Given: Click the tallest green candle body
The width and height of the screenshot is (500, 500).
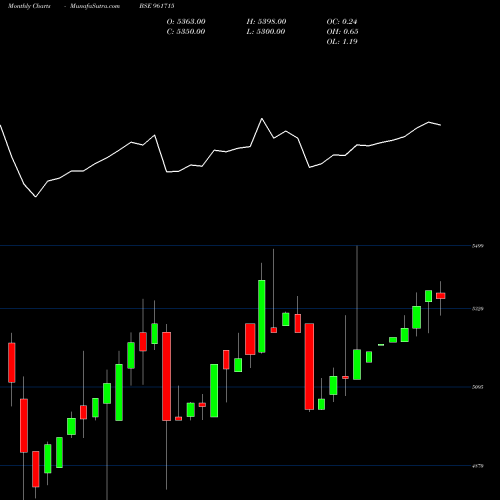Looking at the screenshot, I should pyautogui.click(x=262, y=316).
